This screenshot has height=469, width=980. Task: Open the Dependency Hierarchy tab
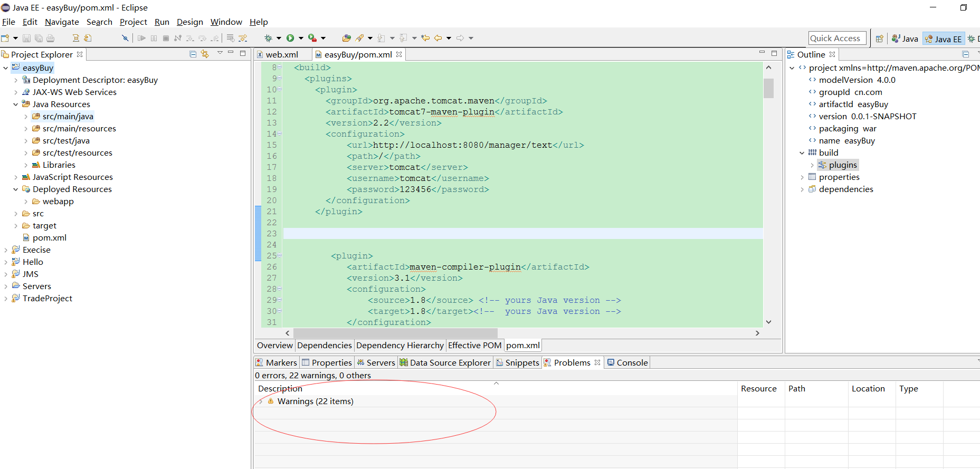[x=399, y=346]
